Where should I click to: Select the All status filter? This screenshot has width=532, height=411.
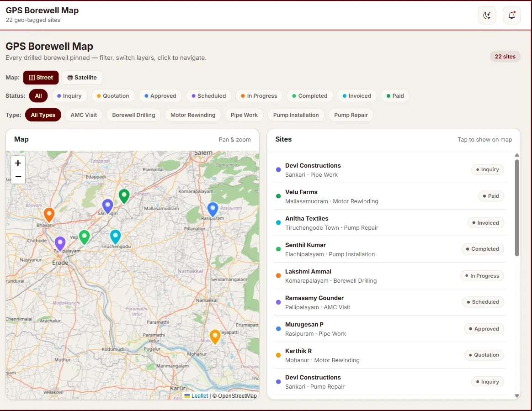[38, 95]
